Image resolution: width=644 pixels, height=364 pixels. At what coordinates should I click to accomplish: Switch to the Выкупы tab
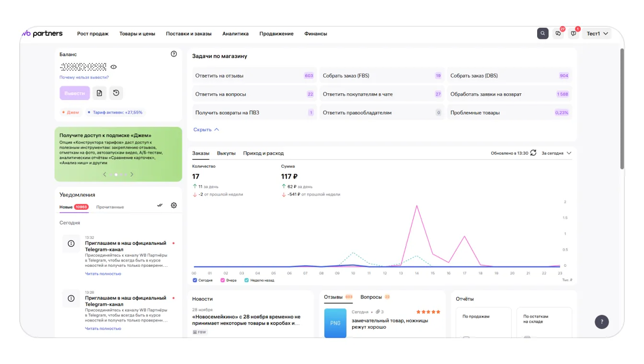(226, 153)
